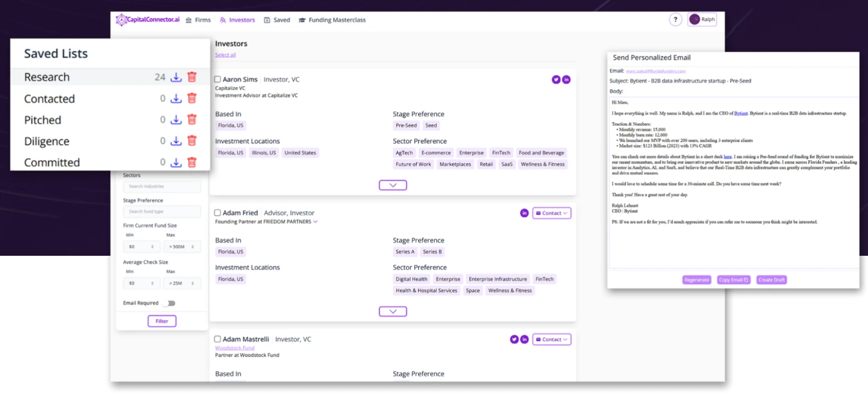Download the Contacted saved list
868x396 pixels.
click(176, 98)
